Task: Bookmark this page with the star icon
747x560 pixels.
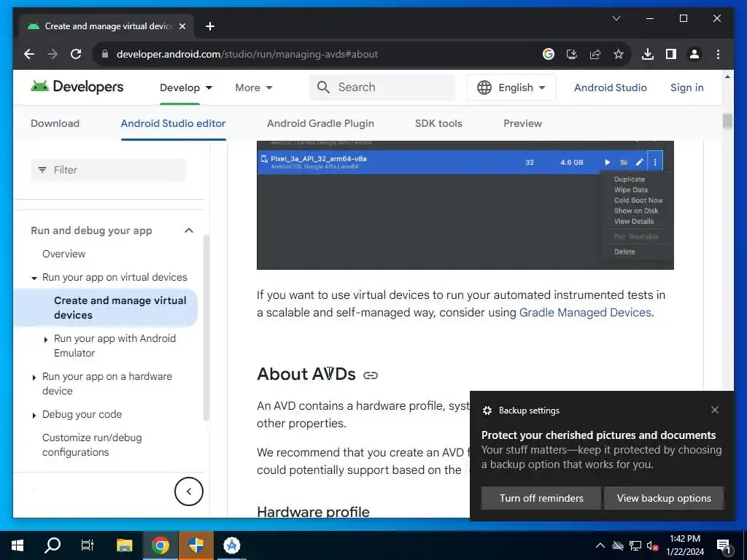Action: point(619,54)
